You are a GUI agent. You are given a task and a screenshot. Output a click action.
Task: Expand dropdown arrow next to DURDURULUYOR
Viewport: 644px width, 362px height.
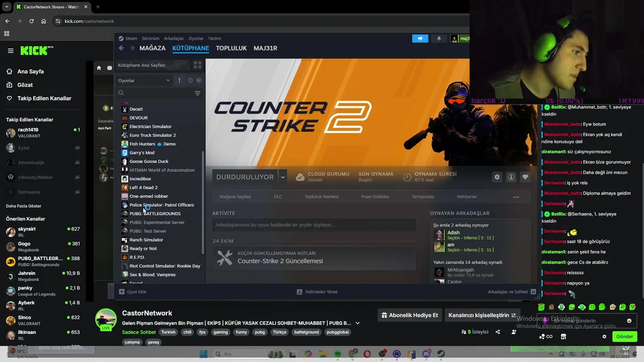pos(283,177)
